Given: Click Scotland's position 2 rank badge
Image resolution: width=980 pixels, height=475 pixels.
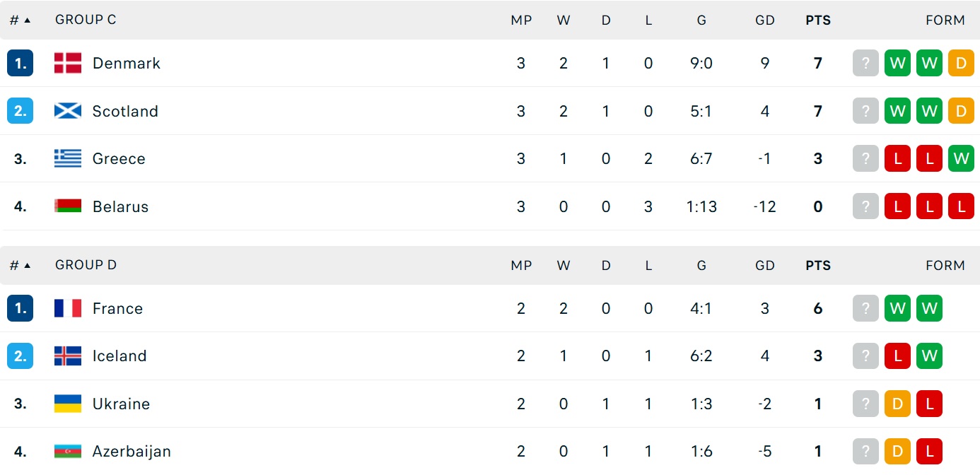Looking at the screenshot, I should [21, 111].
